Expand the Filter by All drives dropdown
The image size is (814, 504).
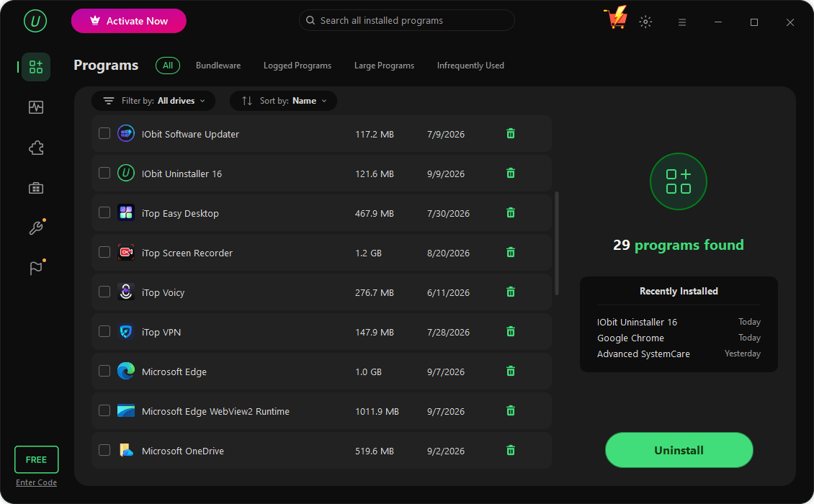[153, 101]
